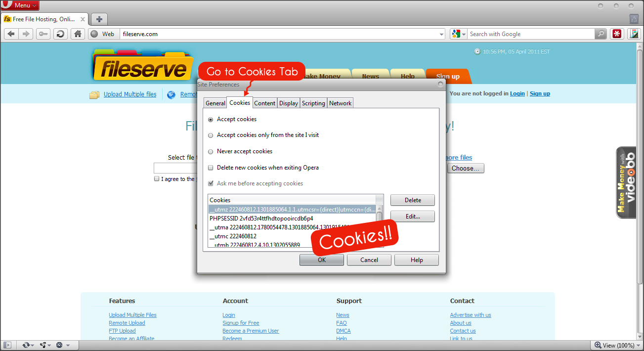Toggle the panel button in status bar
The height and width of the screenshot is (351, 644).
point(8,345)
